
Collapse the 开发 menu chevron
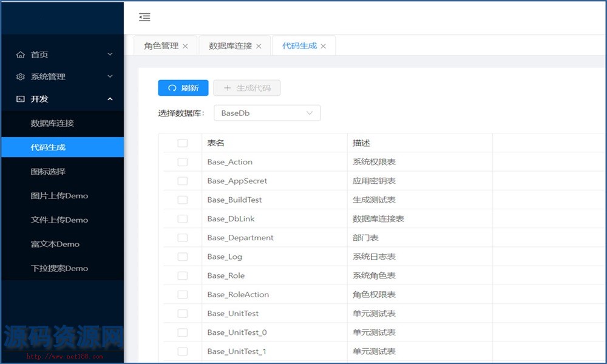110,99
